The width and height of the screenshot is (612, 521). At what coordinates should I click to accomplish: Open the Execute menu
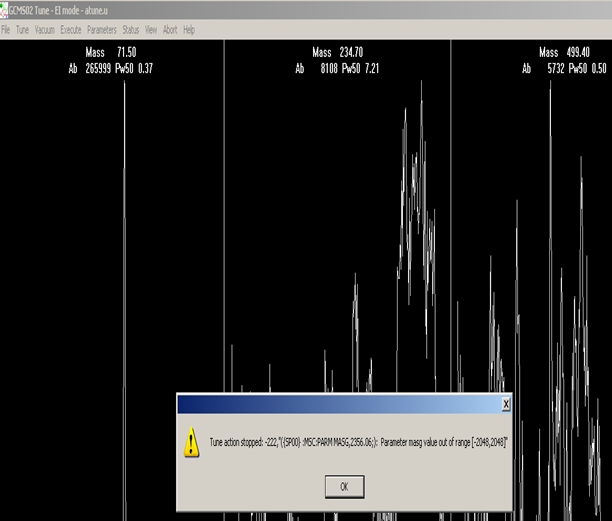tap(71, 30)
